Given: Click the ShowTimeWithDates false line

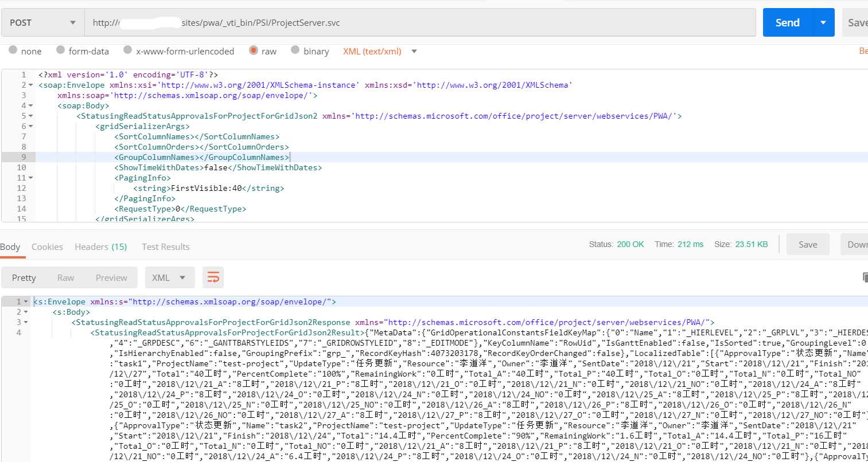Looking at the screenshot, I should [x=218, y=167].
